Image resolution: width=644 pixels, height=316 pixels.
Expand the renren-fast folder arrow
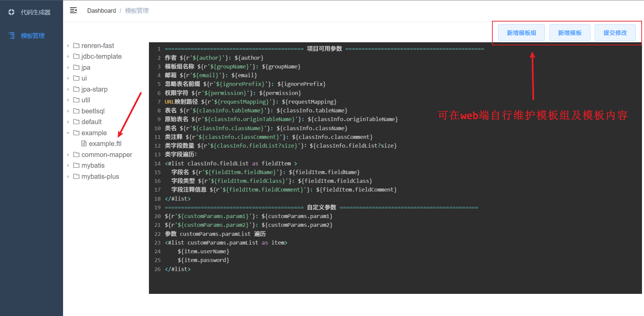(x=68, y=46)
